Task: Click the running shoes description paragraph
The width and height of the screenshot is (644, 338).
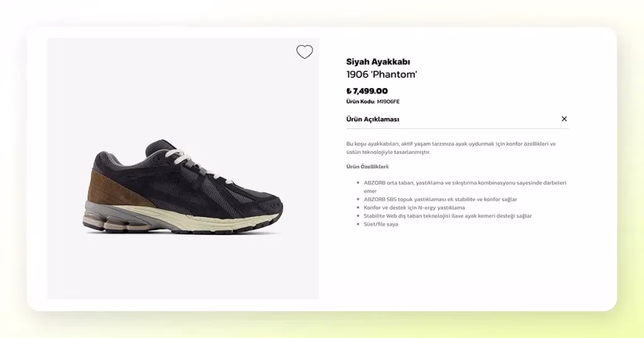Action: pos(451,148)
